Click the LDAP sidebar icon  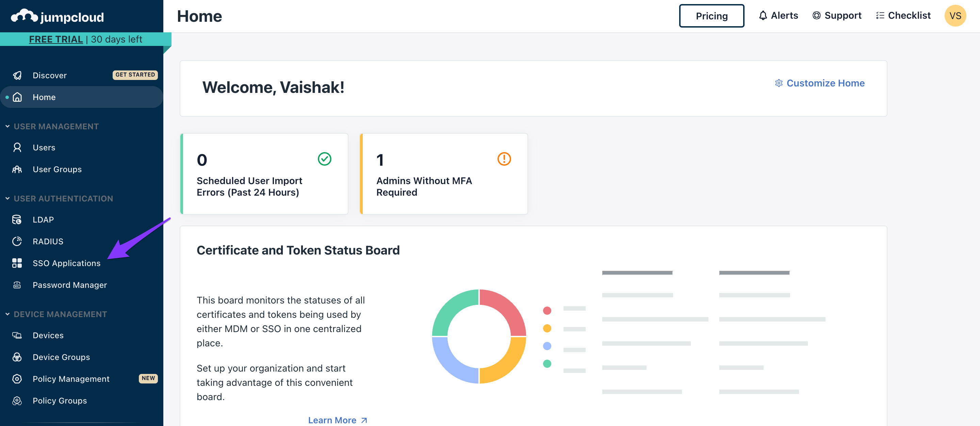[x=17, y=220]
